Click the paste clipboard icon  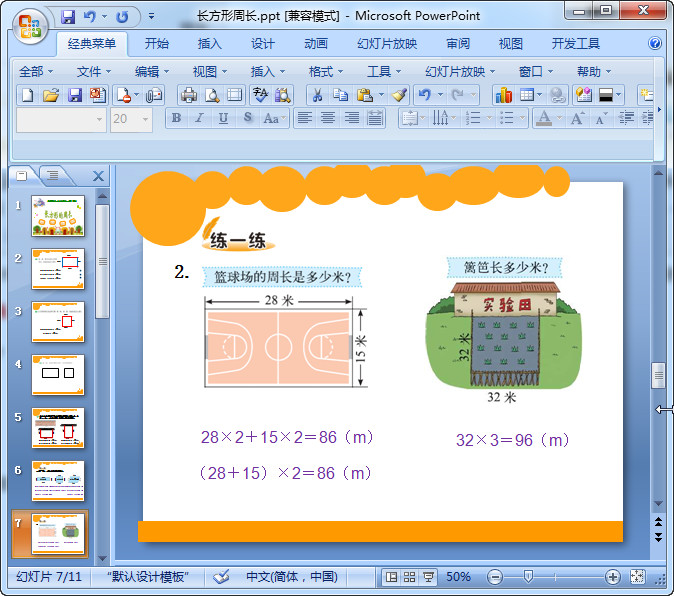(365, 95)
